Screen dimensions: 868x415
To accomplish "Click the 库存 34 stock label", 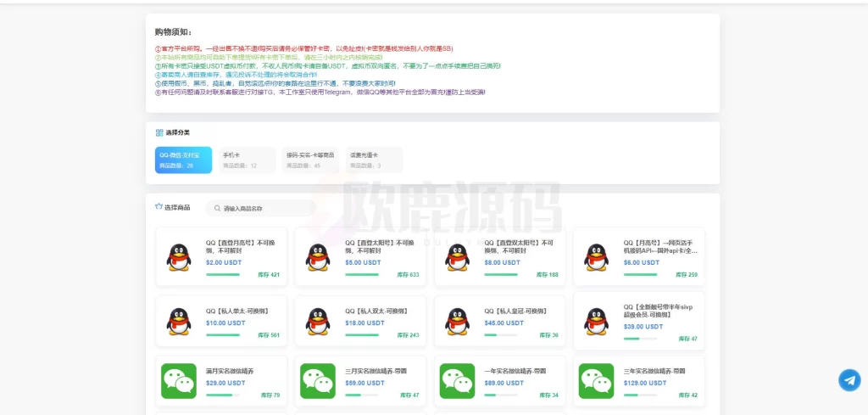I will 548,395.
